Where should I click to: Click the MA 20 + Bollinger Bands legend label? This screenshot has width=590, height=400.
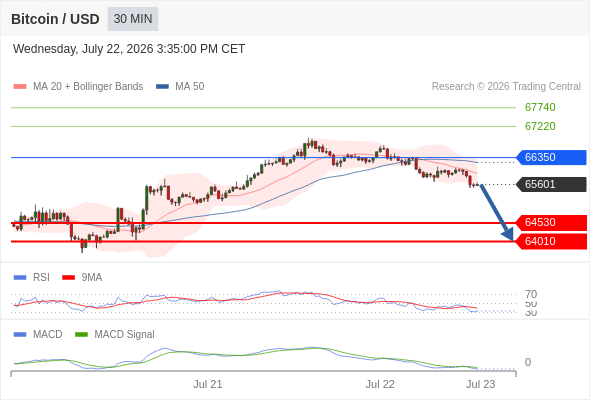click(88, 87)
